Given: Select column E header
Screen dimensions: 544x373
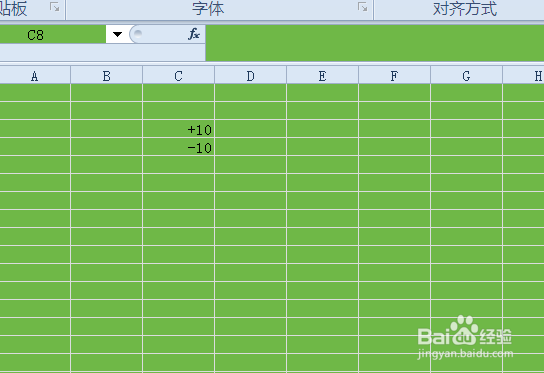Looking at the screenshot, I should [322, 75].
